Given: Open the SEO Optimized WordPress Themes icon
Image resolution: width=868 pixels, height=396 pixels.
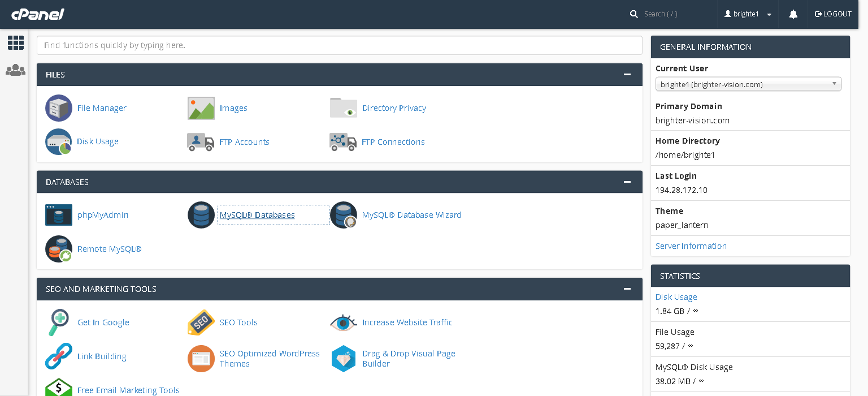Looking at the screenshot, I should point(201,359).
